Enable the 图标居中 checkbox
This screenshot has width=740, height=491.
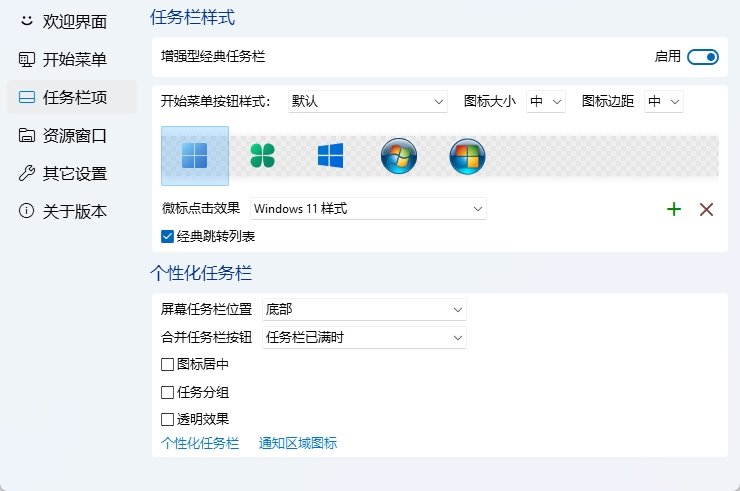[168, 364]
